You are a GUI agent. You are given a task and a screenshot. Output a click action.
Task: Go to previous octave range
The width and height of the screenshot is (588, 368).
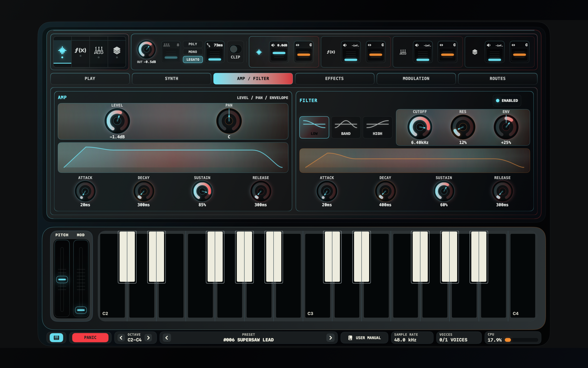[121, 338]
